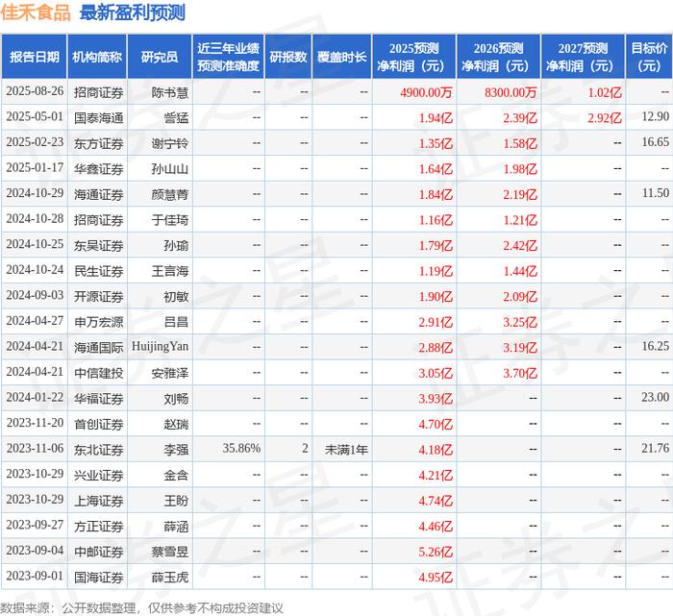The width and height of the screenshot is (673, 616).
Task: Select institution 兴业证券
Action: [99, 475]
